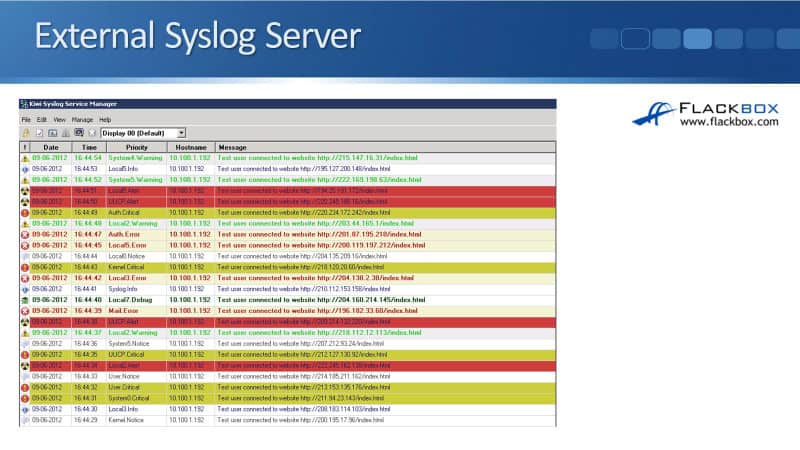Open the File menu
Screen dimensions: 800x450
27,119
